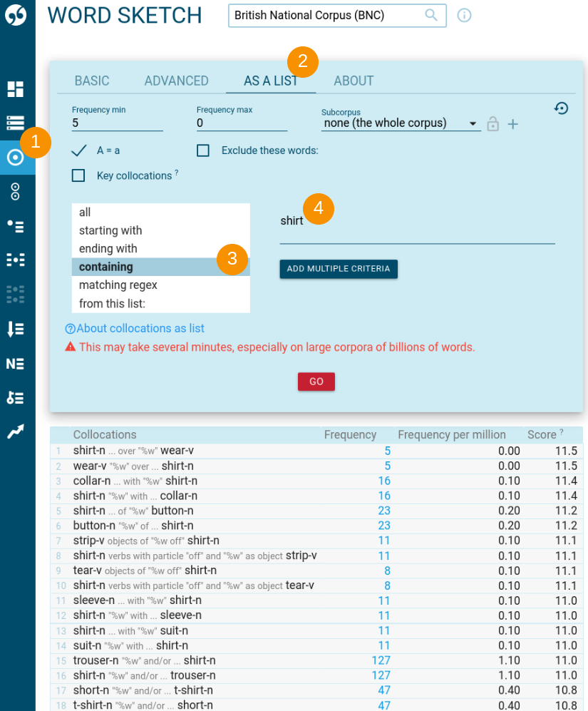The height and width of the screenshot is (711, 588).
Task: Select 'matching regex' filter option
Action: pos(118,285)
